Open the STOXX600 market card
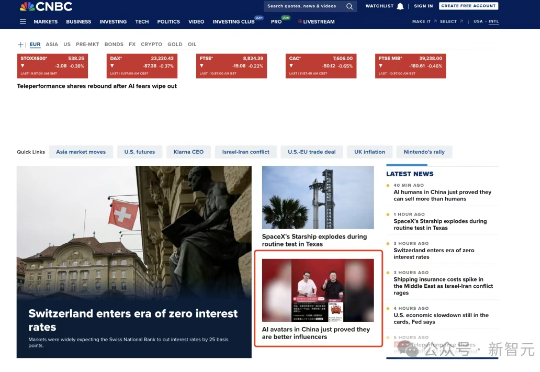The image size is (540, 372). pyautogui.click(x=52, y=66)
